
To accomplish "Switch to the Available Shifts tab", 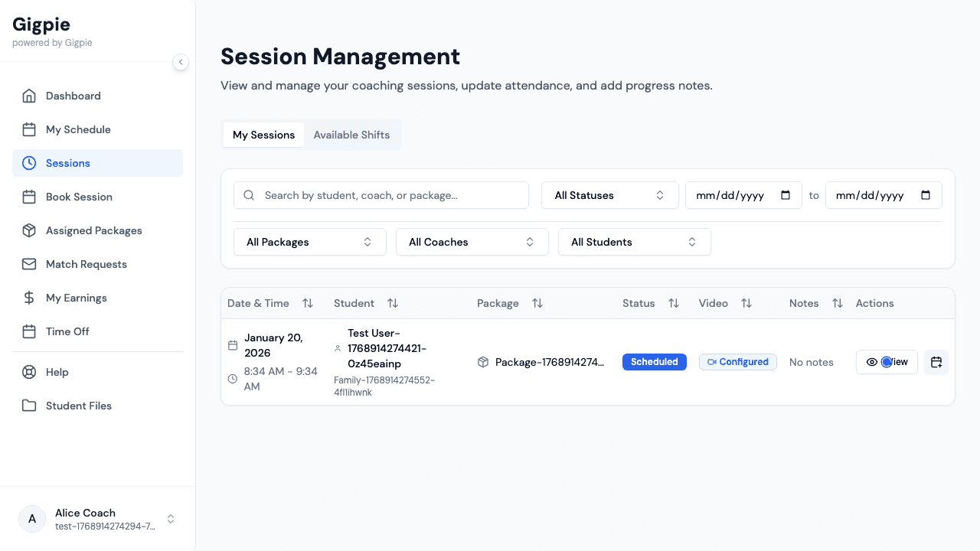I will point(352,135).
